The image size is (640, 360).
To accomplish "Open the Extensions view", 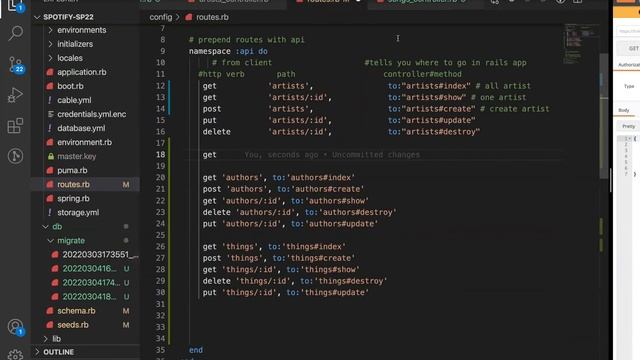I will pyautogui.click(x=15, y=126).
